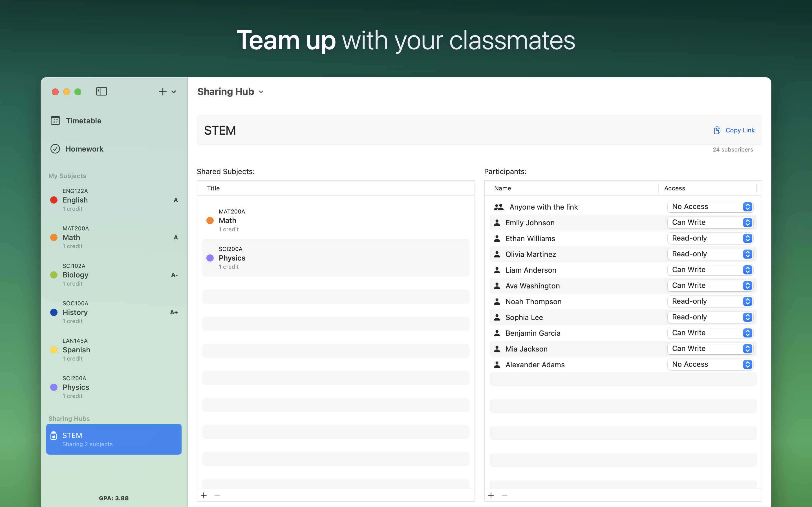Open Timetable calendar icon
The height and width of the screenshot is (507, 812).
click(x=55, y=121)
